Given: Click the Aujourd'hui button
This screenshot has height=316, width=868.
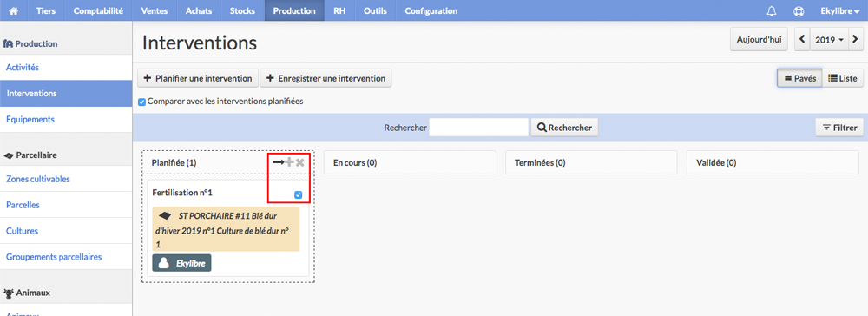Looking at the screenshot, I should coord(759,40).
